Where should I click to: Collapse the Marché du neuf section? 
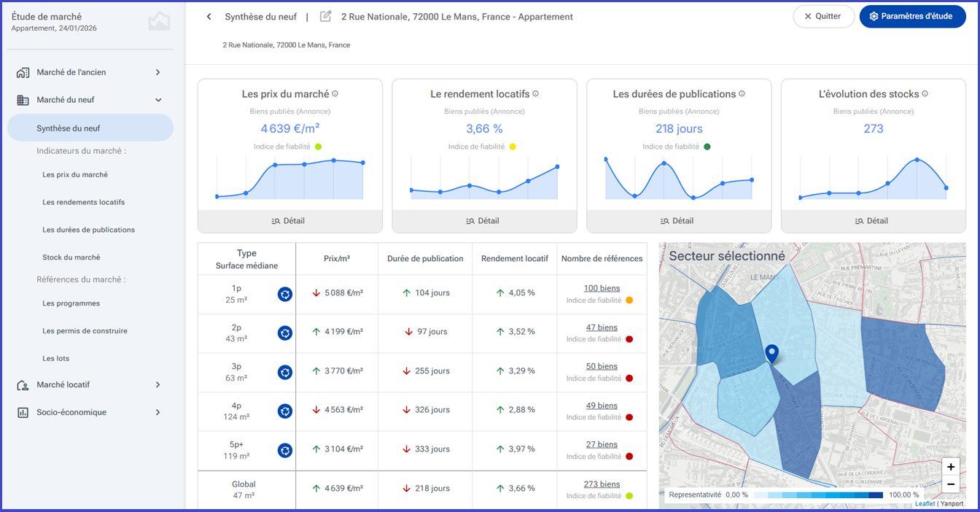click(90, 100)
